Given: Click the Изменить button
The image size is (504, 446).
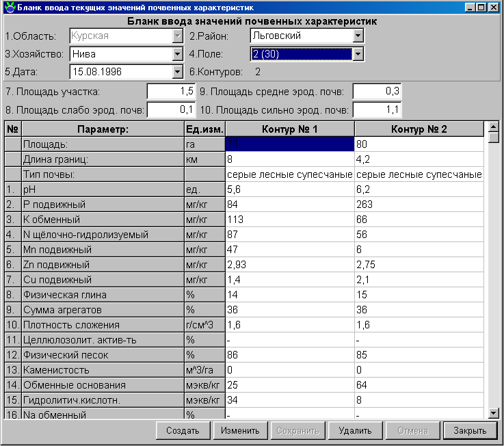Looking at the screenshot, I should tap(240, 430).
